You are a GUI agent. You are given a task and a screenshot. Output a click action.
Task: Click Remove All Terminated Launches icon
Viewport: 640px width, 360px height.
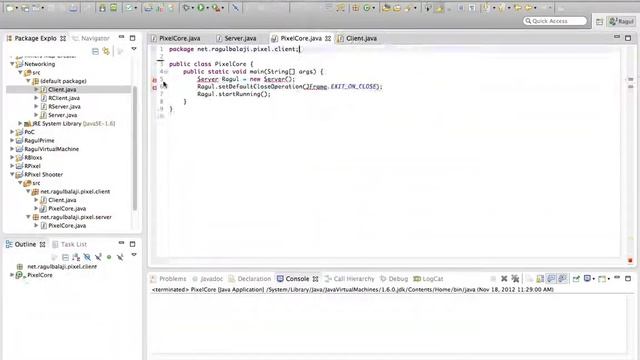point(515,278)
